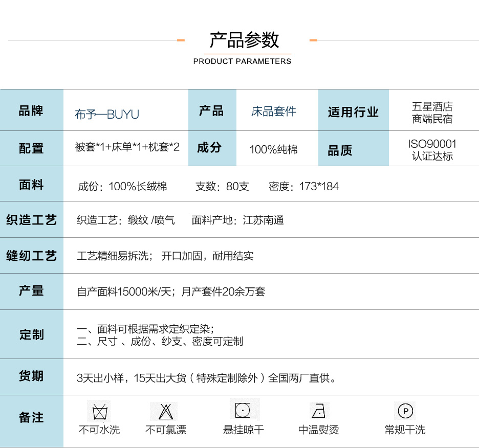Click the ISO90001 认证达标 quality text
Viewport: 479px width, 448px height.
(432, 150)
